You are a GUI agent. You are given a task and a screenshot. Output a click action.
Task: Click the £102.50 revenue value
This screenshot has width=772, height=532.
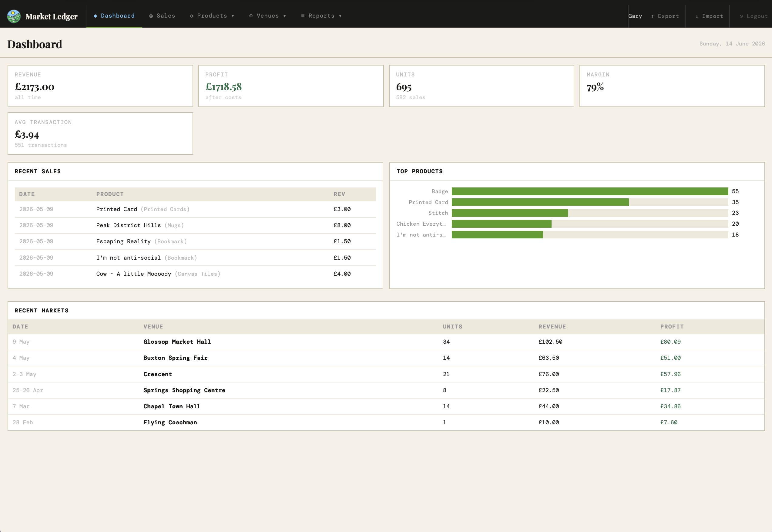[x=550, y=342]
